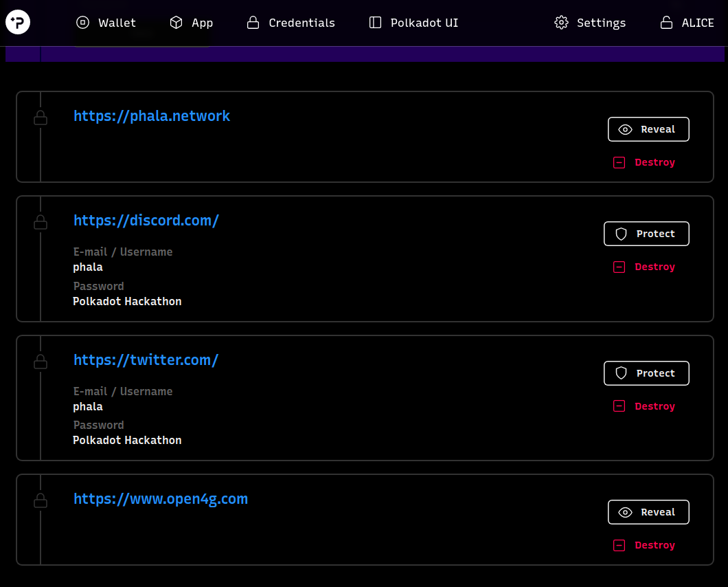Select discord password "Polkadot Hackathon"

pos(127,301)
